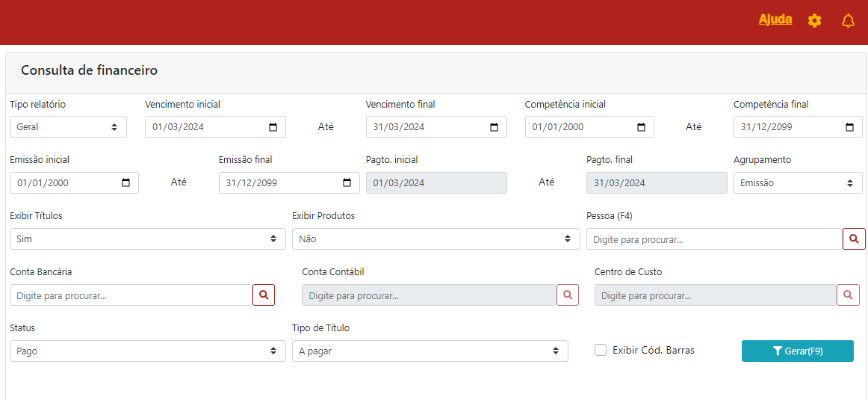Image resolution: width=868 pixels, height=400 pixels.
Task: Enable the Exibir Cód. Barras checkbox
Action: (601, 350)
